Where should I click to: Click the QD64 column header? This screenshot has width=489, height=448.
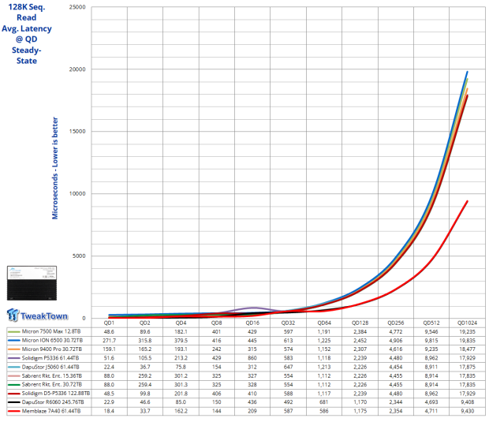coord(324,323)
